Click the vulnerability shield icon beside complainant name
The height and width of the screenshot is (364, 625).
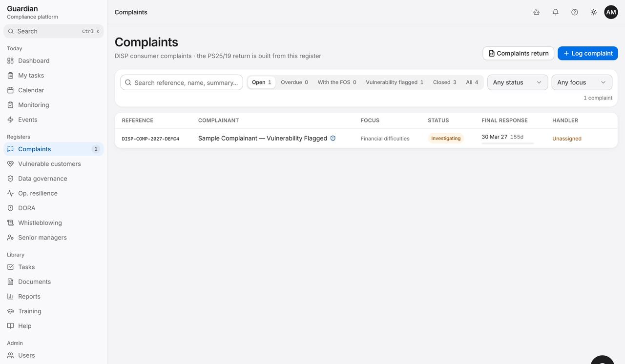click(x=333, y=139)
